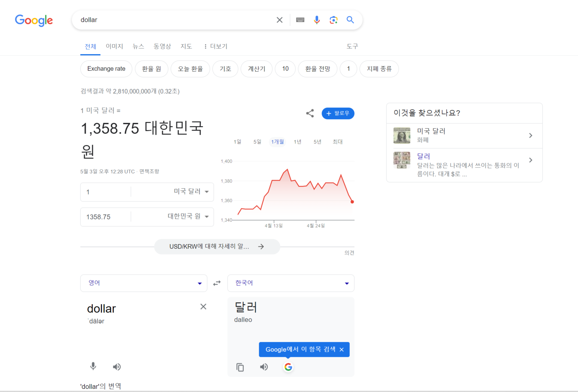Open the 미국 달러 suggestion chevron

pos(531,136)
